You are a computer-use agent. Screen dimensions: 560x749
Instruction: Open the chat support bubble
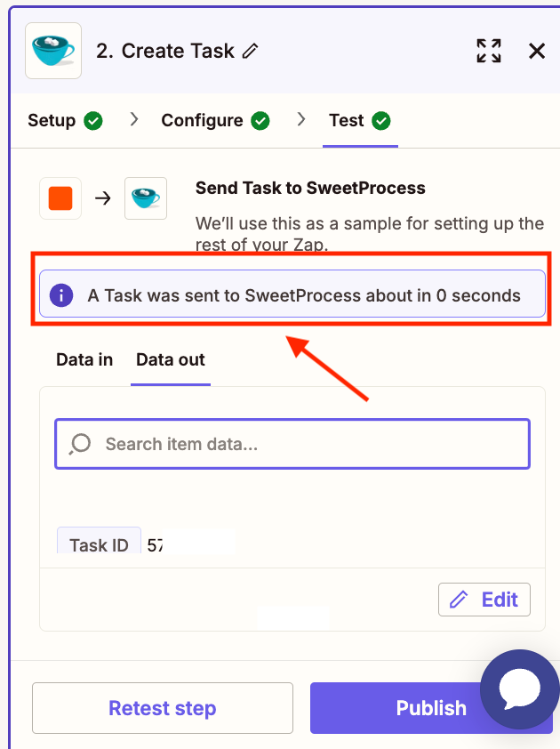pos(519,689)
